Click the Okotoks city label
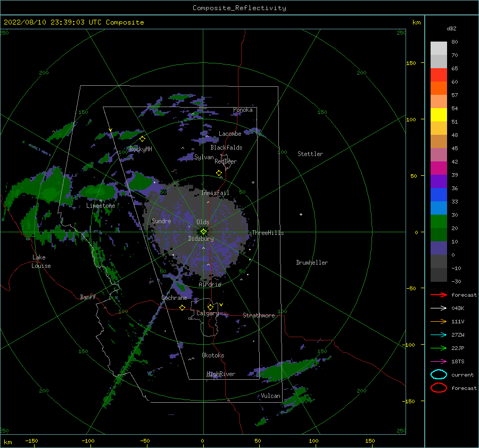The image size is (479, 448). [x=213, y=355]
